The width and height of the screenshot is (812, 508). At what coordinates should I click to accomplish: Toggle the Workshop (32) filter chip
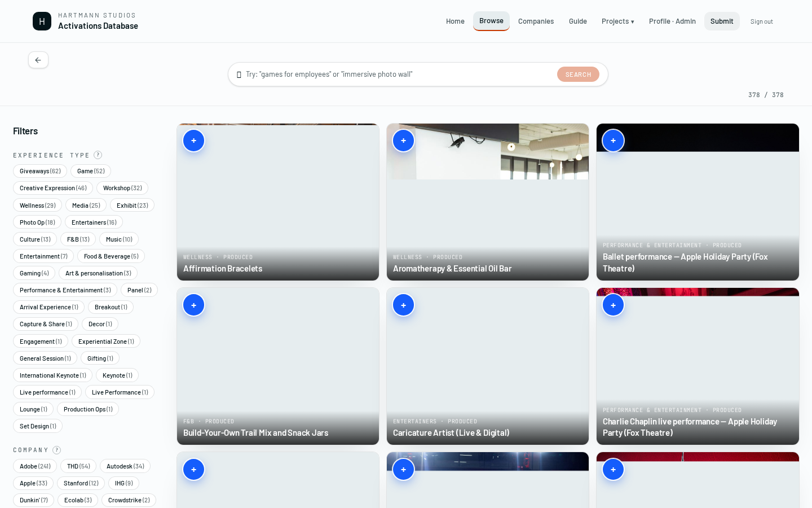tap(122, 188)
